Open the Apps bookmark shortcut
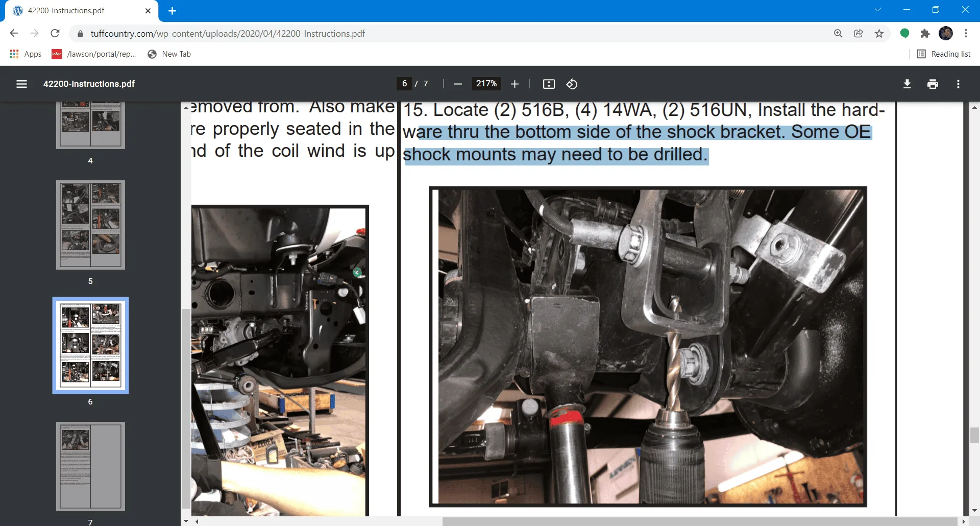Viewport: 980px width, 526px height. pyautogui.click(x=26, y=54)
